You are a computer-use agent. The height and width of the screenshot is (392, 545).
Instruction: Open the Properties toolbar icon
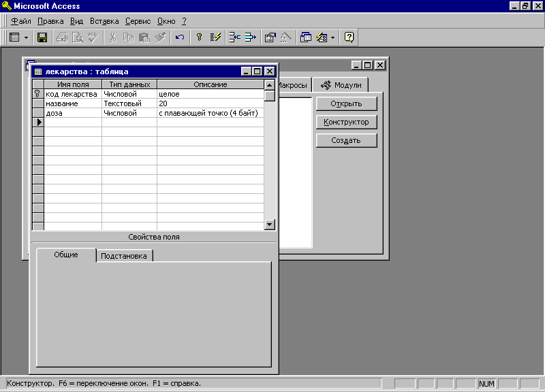(x=270, y=37)
